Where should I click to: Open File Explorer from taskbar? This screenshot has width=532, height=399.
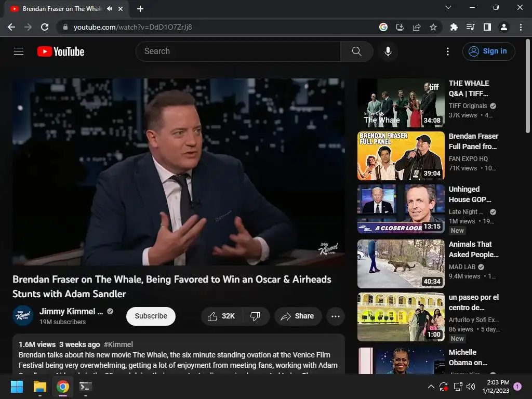click(39, 387)
